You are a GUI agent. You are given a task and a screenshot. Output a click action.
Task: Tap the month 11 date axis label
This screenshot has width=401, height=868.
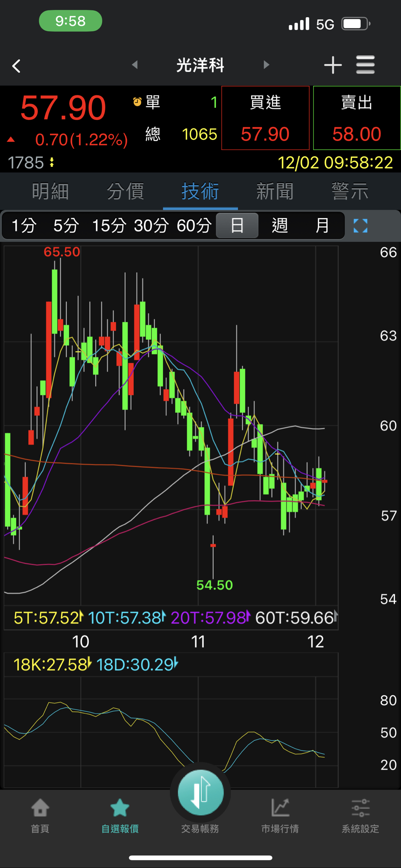pos(198,641)
